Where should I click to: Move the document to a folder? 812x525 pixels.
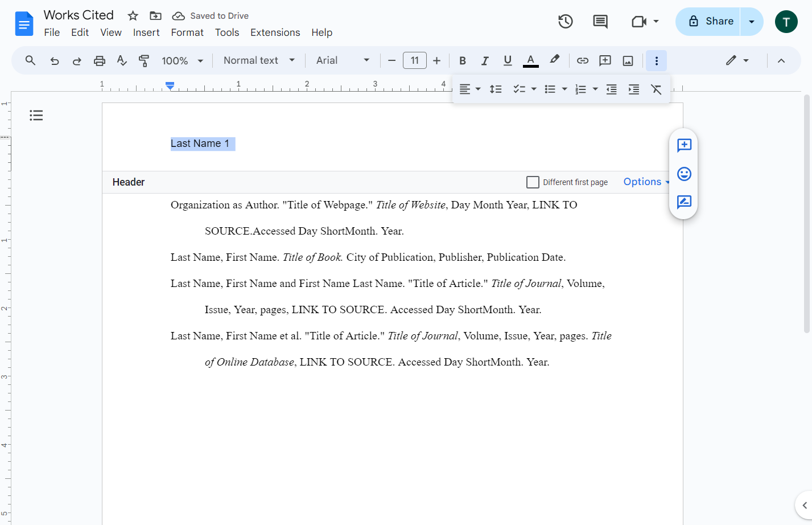coord(155,16)
